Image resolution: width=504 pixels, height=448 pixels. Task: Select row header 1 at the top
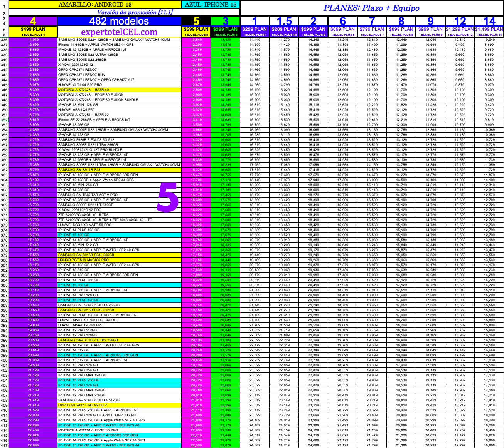point(4,6)
